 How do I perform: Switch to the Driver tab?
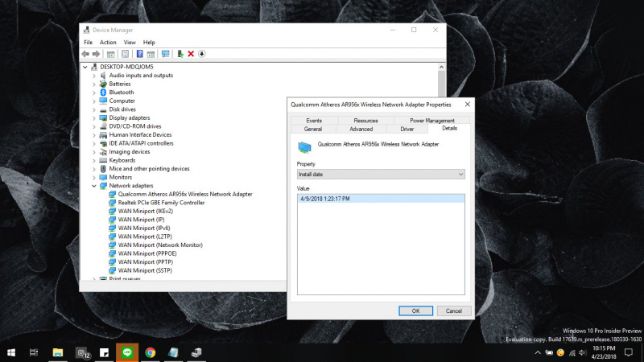[x=407, y=129]
